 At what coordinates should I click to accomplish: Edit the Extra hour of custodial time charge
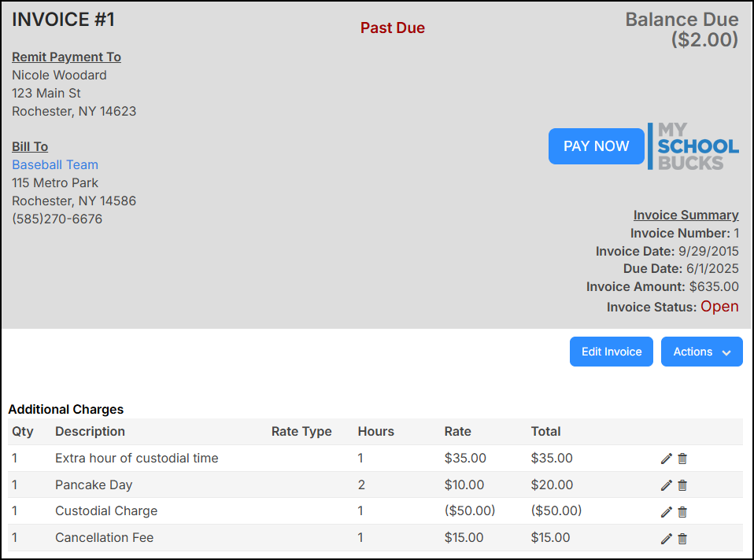point(666,459)
